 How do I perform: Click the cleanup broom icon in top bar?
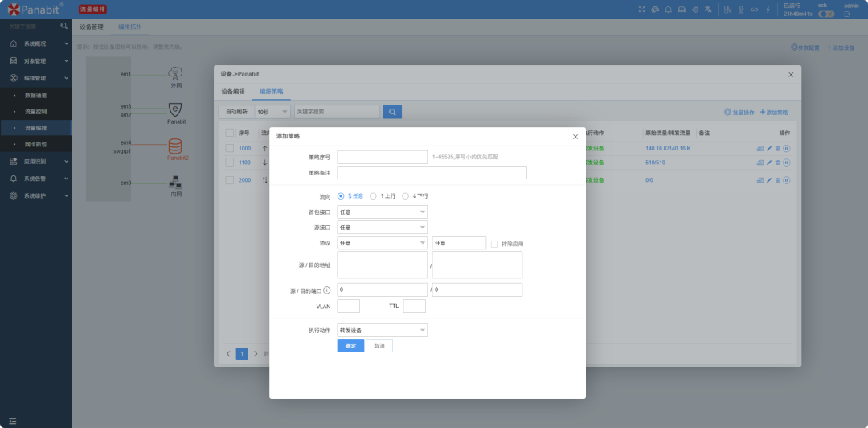pos(694,10)
